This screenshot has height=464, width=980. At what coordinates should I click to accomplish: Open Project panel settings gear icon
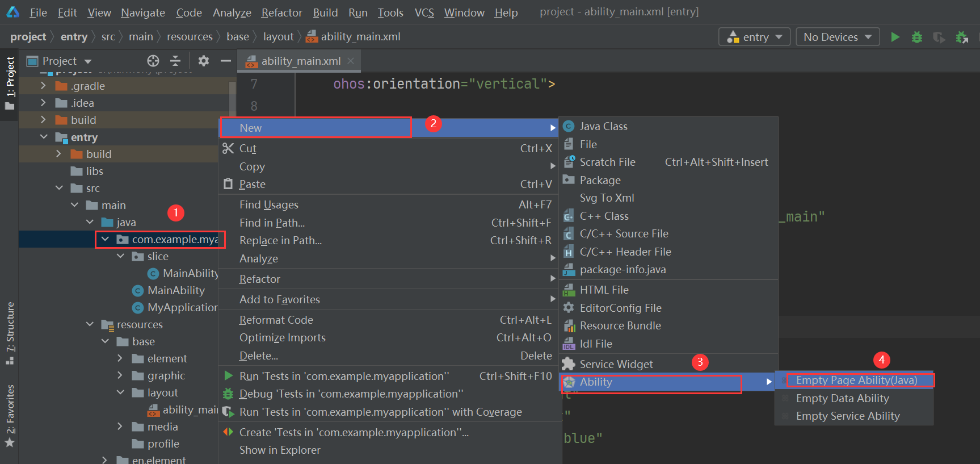tap(204, 61)
